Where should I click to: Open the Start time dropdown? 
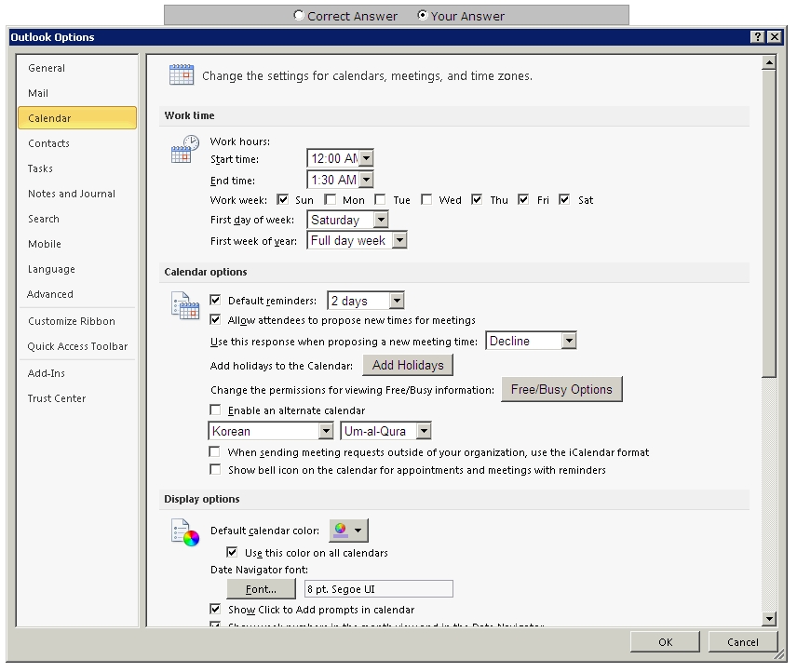point(367,158)
